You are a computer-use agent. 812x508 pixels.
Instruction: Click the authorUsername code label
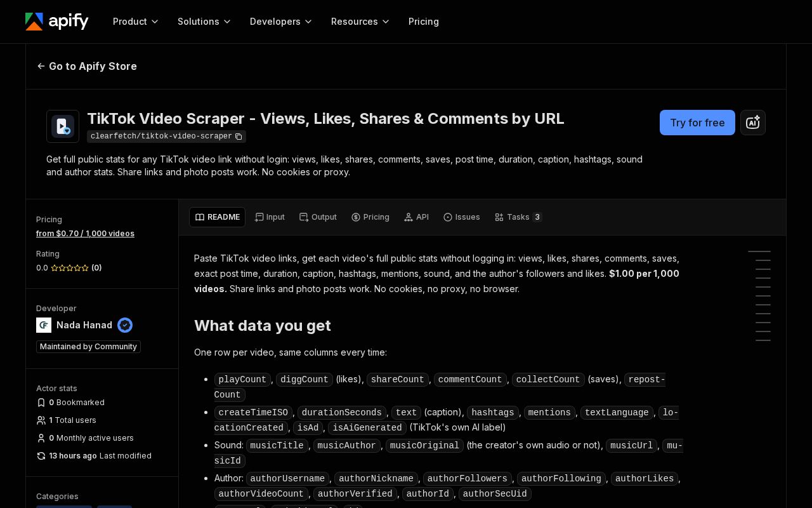click(x=287, y=479)
